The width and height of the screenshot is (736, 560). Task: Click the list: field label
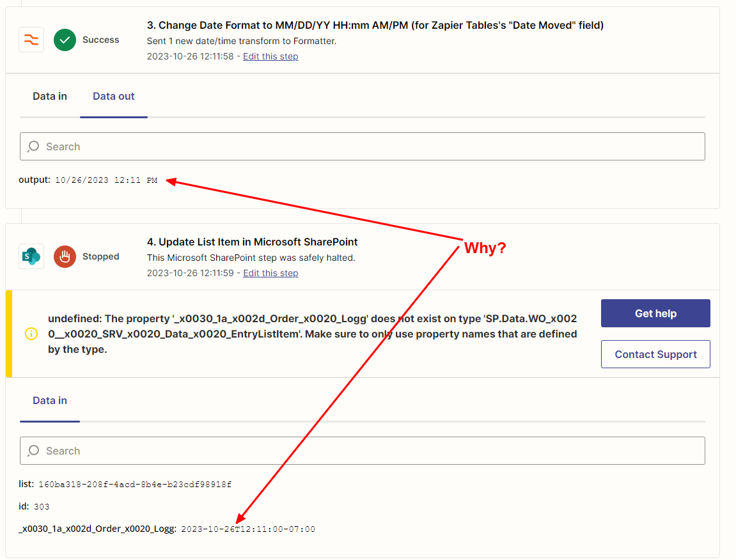(26, 484)
